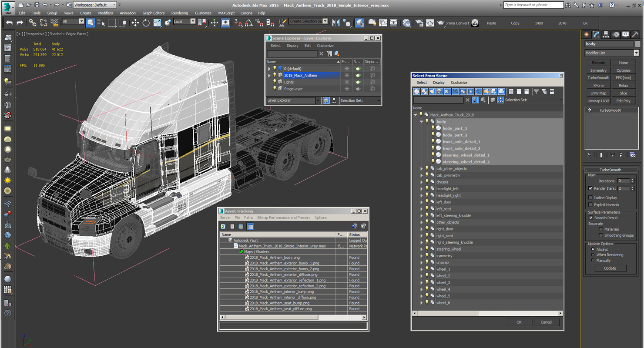Open the Rendering menu
Screen dimensions: 644x348
pos(179,13)
